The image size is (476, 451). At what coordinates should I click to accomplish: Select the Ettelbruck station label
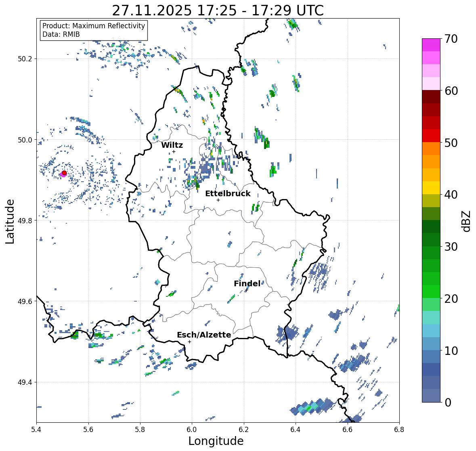pyautogui.click(x=228, y=194)
